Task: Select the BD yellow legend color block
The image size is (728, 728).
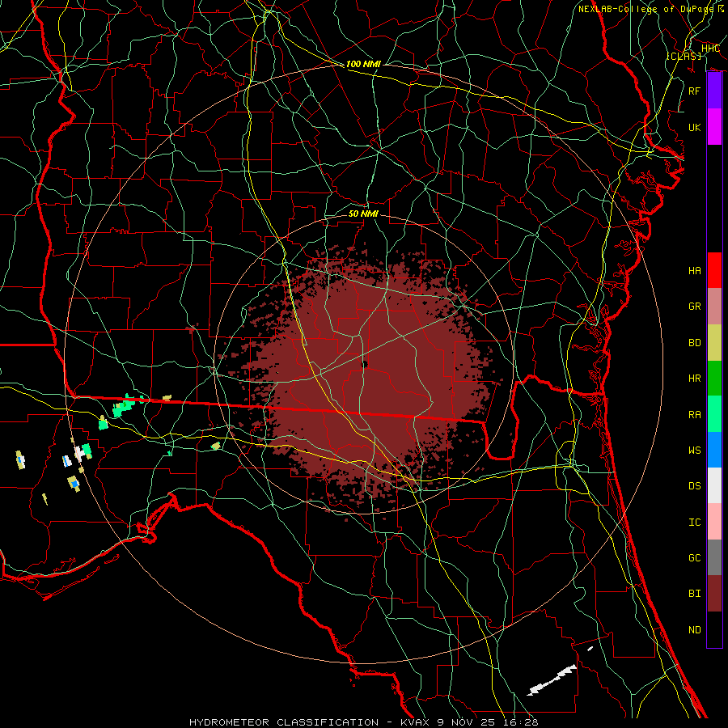Action: pyautogui.click(x=714, y=343)
